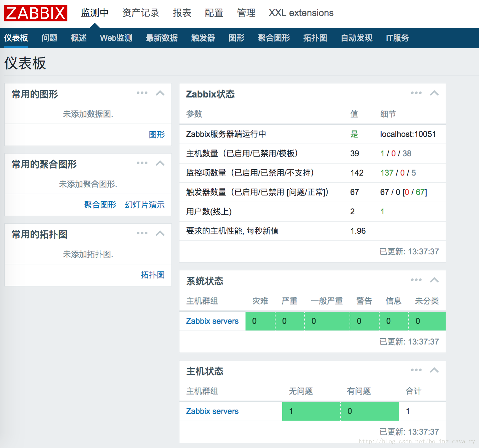Open the 聚合图形 submenu tab
Image resolution: width=479 pixels, height=448 pixels.
(x=274, y=38)
